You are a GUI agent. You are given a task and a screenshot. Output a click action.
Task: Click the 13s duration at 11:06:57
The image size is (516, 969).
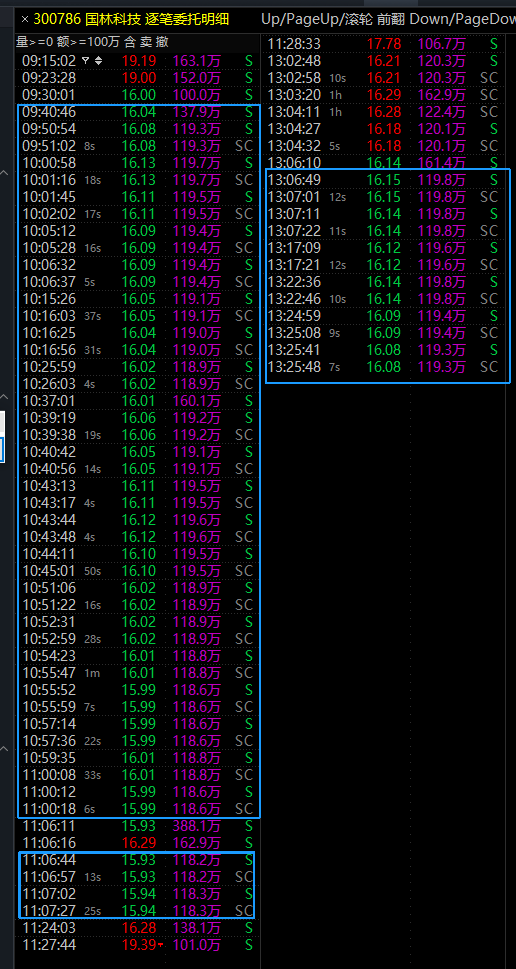(x=92, y=877)
